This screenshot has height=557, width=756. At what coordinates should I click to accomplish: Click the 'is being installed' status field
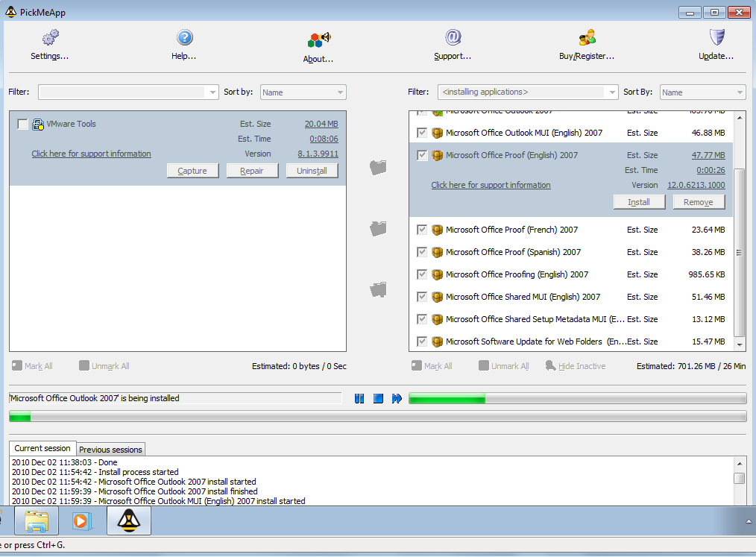click(175, 398)
